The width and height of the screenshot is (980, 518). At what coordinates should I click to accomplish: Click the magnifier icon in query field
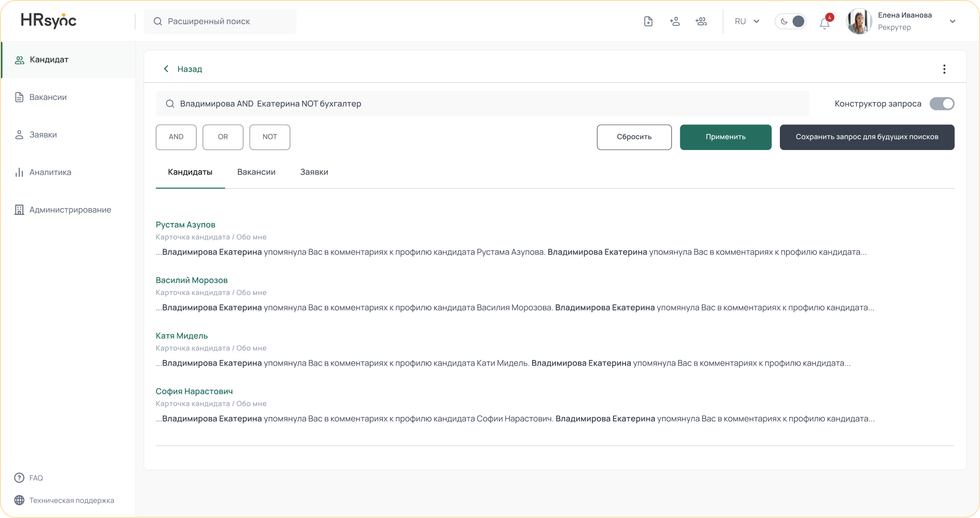(170, 104)
